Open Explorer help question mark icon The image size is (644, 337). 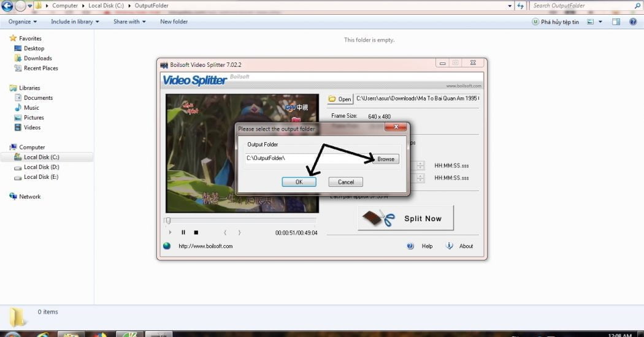coord(633,22)
